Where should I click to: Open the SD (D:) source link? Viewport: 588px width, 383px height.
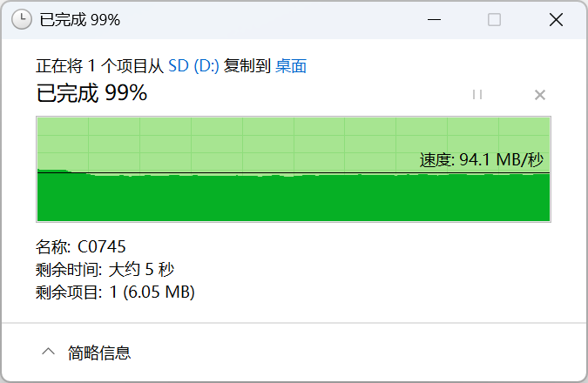point(193,66)
